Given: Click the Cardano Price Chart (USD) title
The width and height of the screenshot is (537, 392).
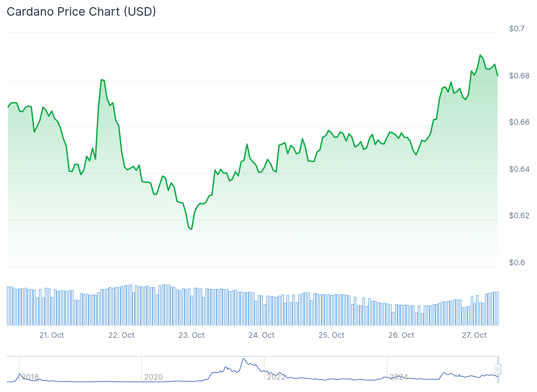Looking at the screenshot, I should 81,12.
